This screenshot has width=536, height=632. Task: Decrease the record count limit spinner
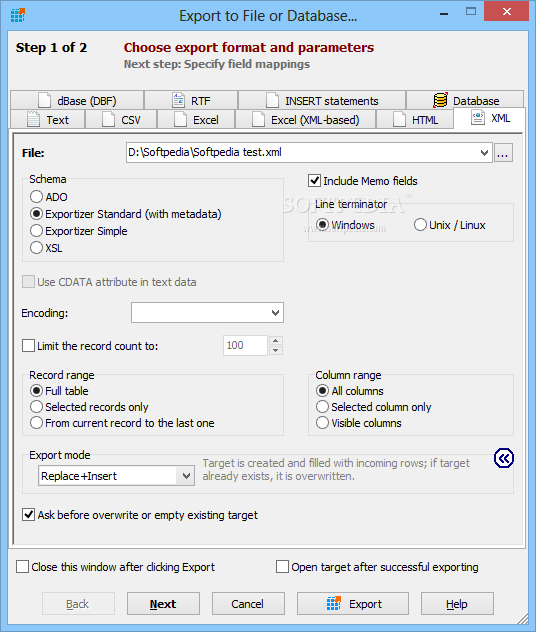click(276, 350)
